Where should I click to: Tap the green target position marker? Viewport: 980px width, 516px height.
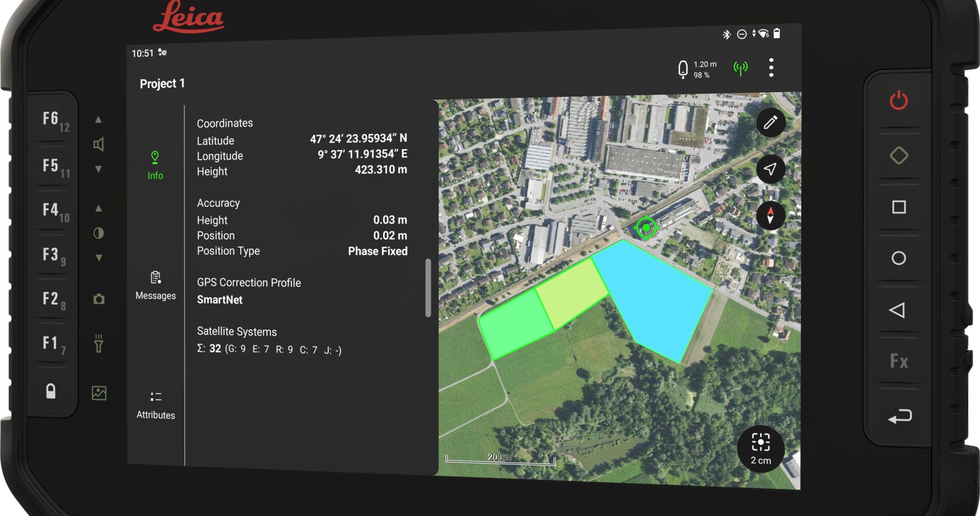646,227
